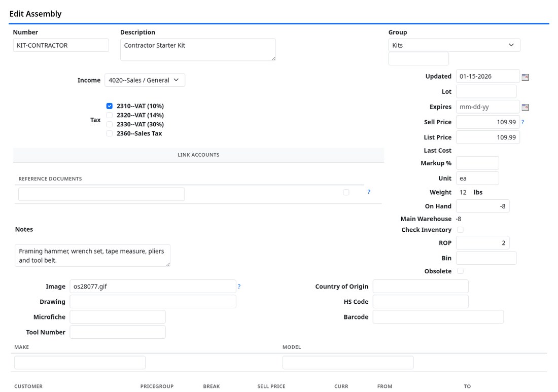This screenshot has width=558, height=392.
Task: Mark the assembly as Obsolete
Action: [x=460, y=271]
